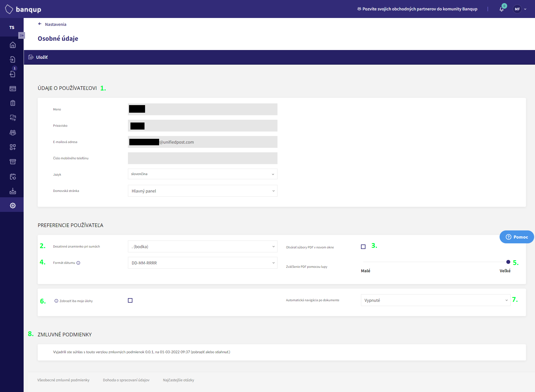Open the Formát dátumu dropdown DD-MM-RRRR

pyautogui.click(x=202, y=263)
